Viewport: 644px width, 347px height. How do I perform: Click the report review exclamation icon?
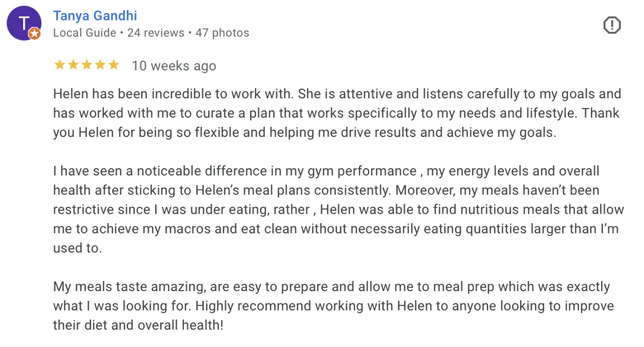coord(612,25)
